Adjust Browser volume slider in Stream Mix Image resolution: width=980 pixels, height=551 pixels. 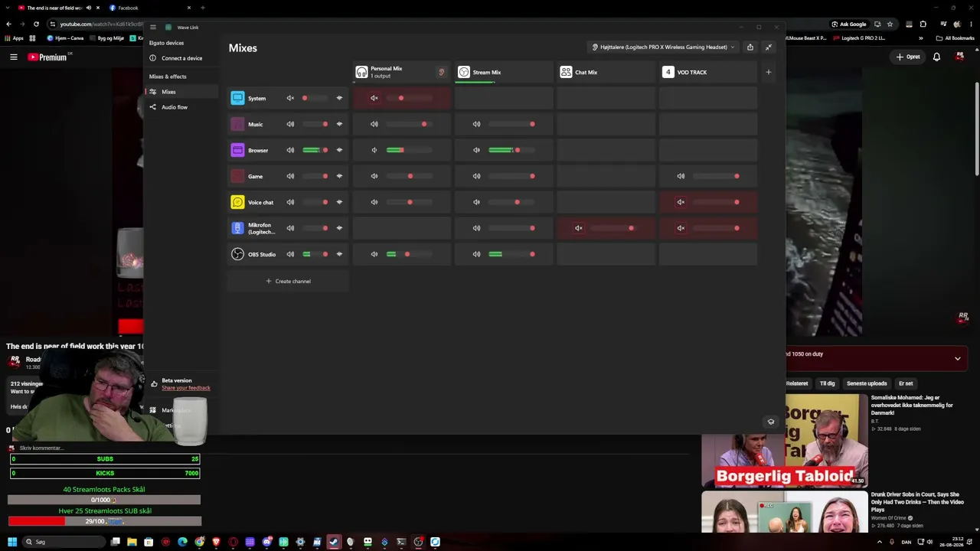point(511,150)
